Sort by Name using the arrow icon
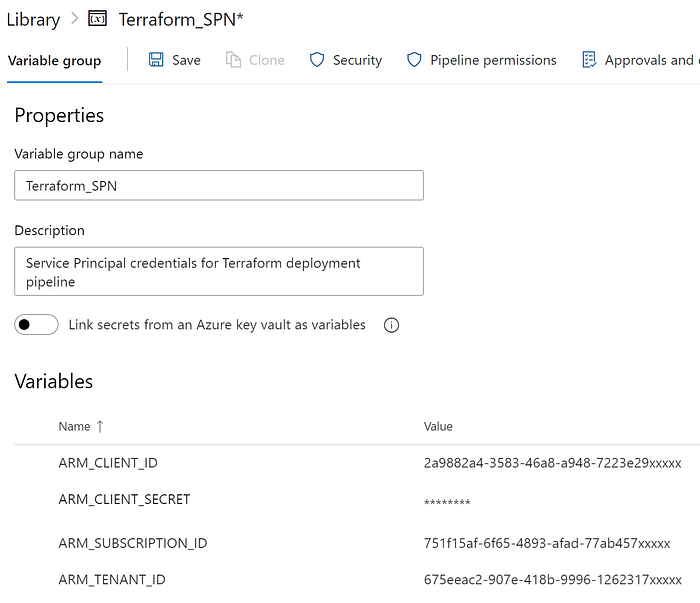Image resolution: width=700 pixels, height=603 pixels. pos(100,427)
